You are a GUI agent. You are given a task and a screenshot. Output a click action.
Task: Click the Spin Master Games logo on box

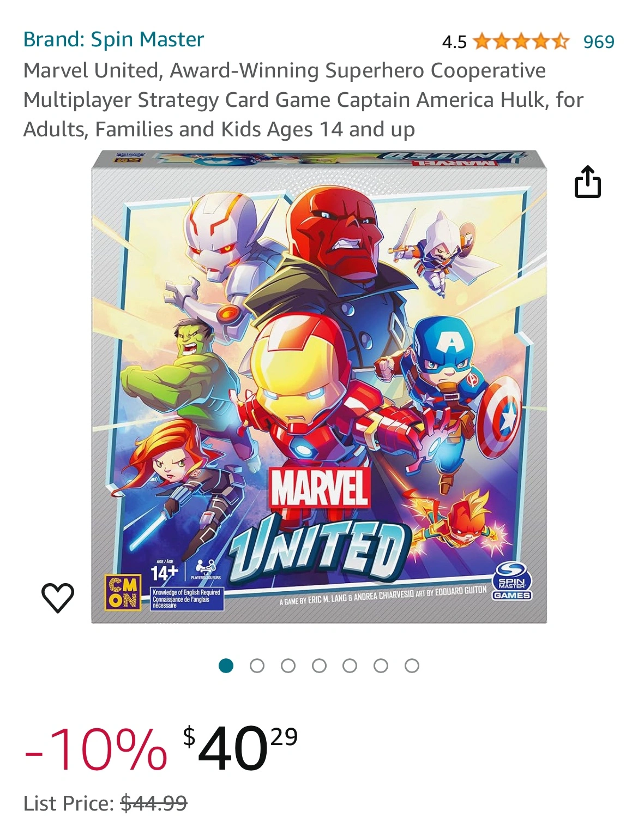tap(512, 583)
